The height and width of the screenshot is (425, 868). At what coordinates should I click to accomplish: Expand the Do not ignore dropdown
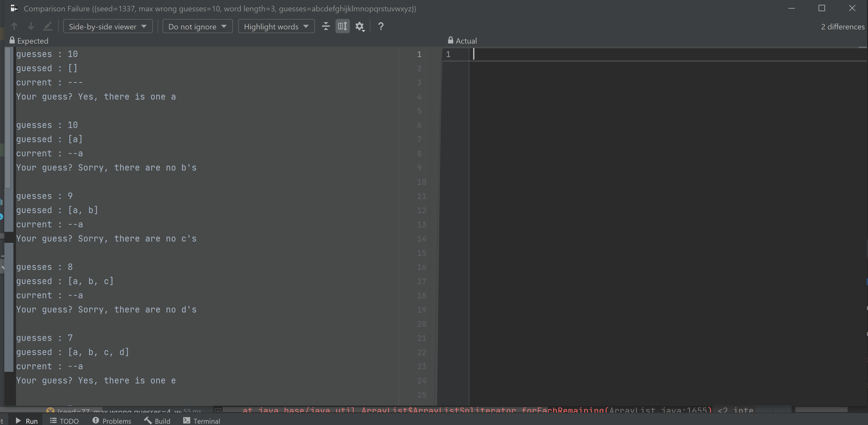(198, 26)
